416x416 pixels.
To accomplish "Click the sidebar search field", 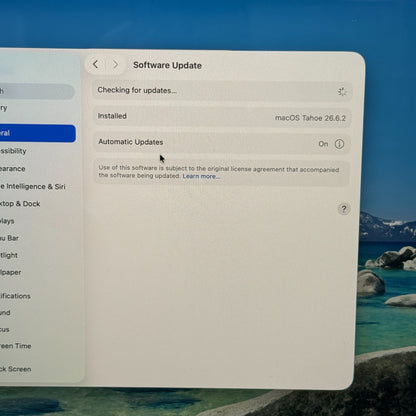I will [37, 92].
